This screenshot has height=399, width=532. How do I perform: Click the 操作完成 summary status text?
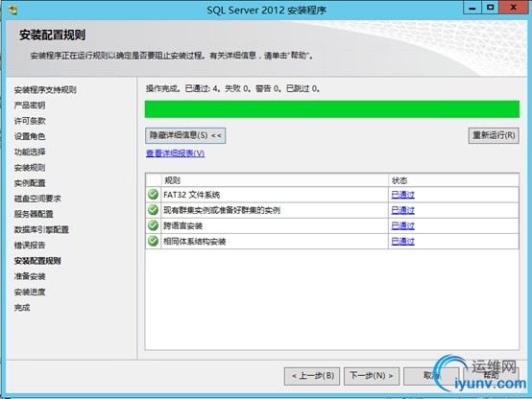[232, 89]
